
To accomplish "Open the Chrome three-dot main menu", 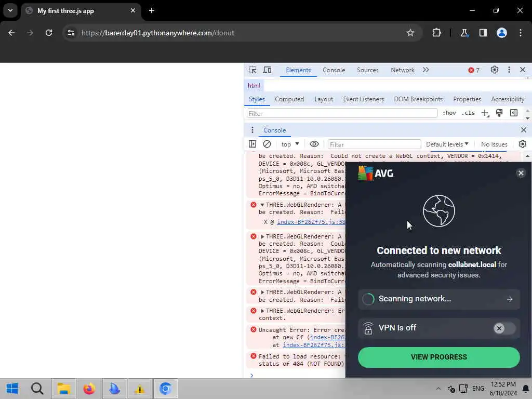I will (521, 33).
